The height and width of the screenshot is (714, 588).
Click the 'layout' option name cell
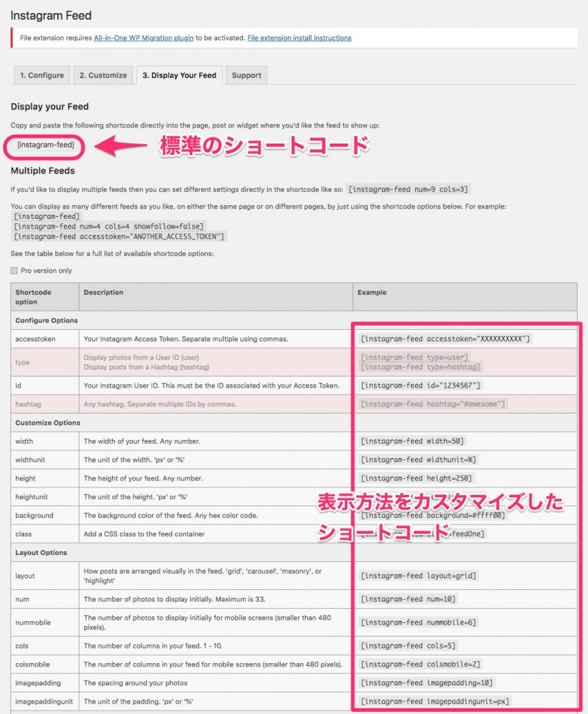pos(45,575)
